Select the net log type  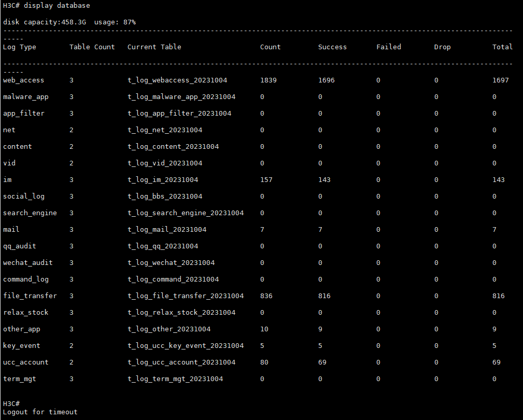9,130
